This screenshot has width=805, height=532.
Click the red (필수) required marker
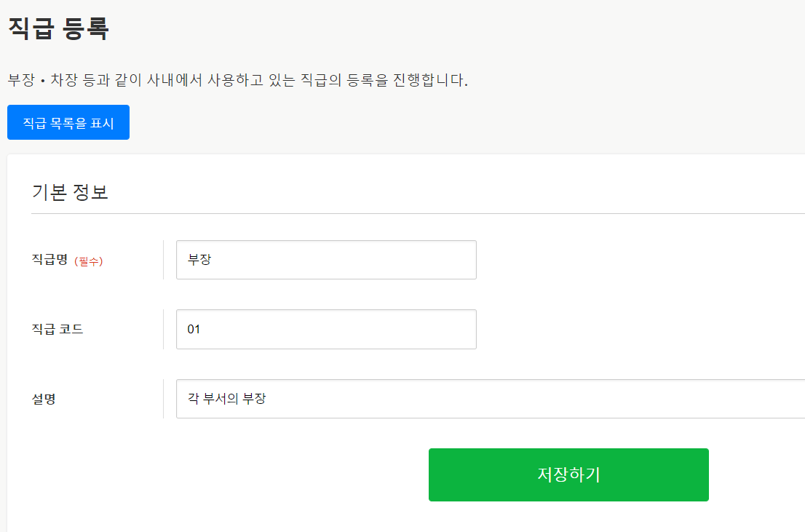(x=89, y=261)
